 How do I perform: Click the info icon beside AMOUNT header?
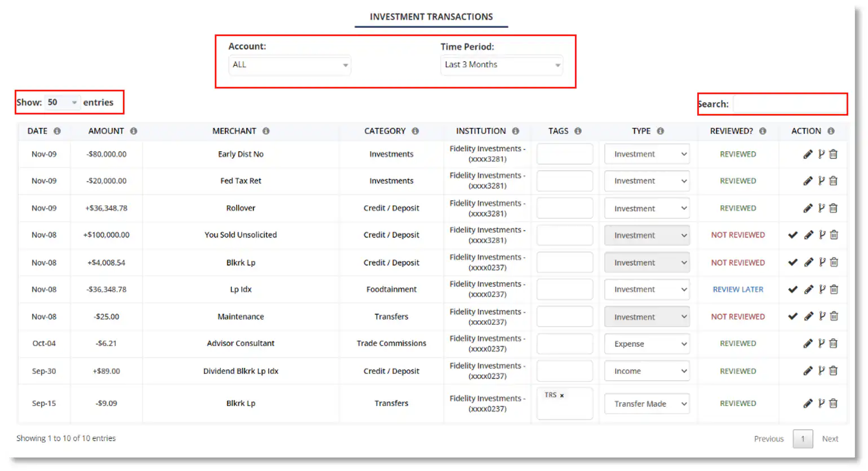point(134,131)
